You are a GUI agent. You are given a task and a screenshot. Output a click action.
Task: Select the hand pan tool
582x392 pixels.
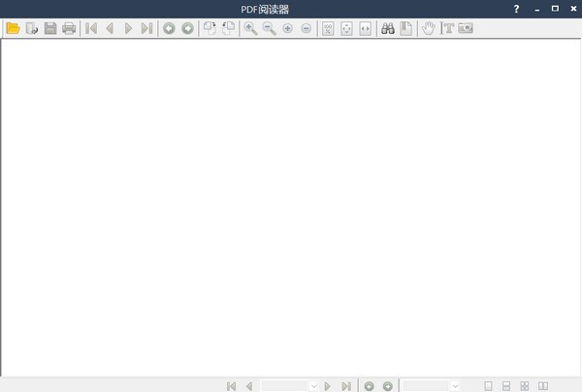(429, 28)
